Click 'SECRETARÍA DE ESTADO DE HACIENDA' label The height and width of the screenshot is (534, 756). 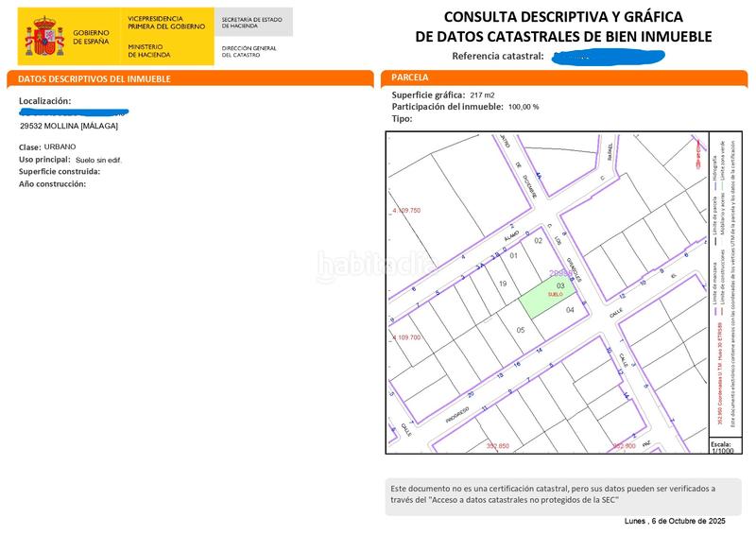(x=251, y=23)
